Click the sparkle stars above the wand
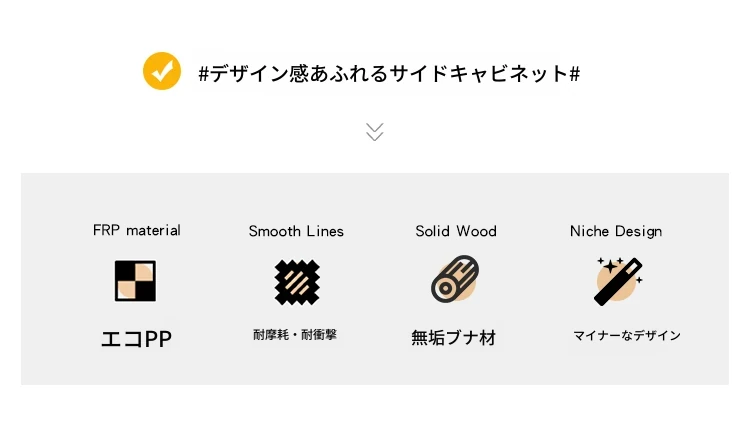This screenshot has height=427, width=750. (x=610, y=264)
